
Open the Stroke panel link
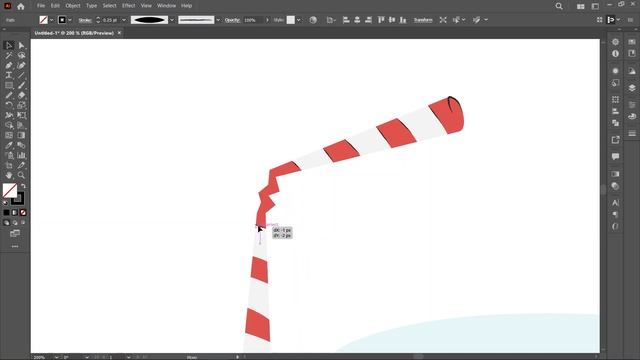[85, 20]
